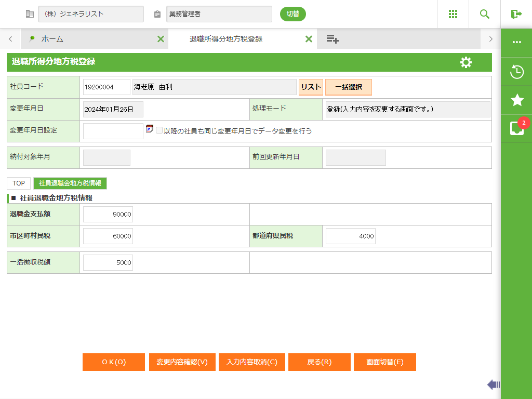Open calendar picker for 変更年月日設定
Screen dimensions: 532x399
click(x=150, y=129)
